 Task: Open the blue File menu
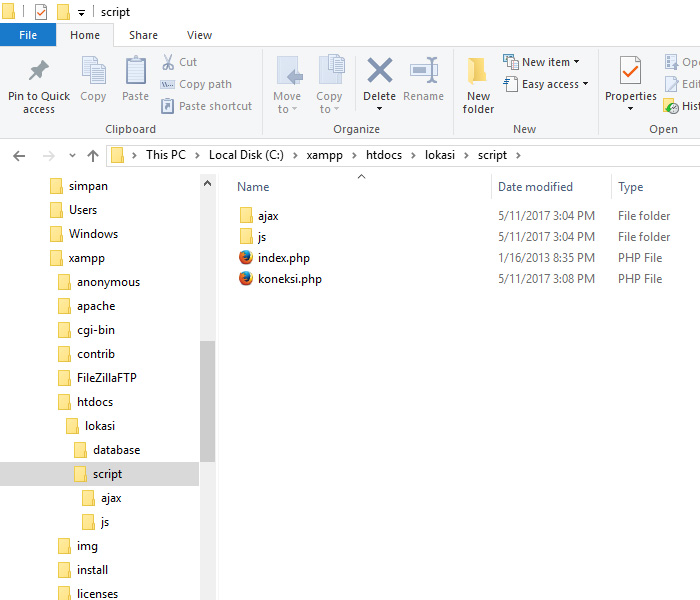pos(28,35)
